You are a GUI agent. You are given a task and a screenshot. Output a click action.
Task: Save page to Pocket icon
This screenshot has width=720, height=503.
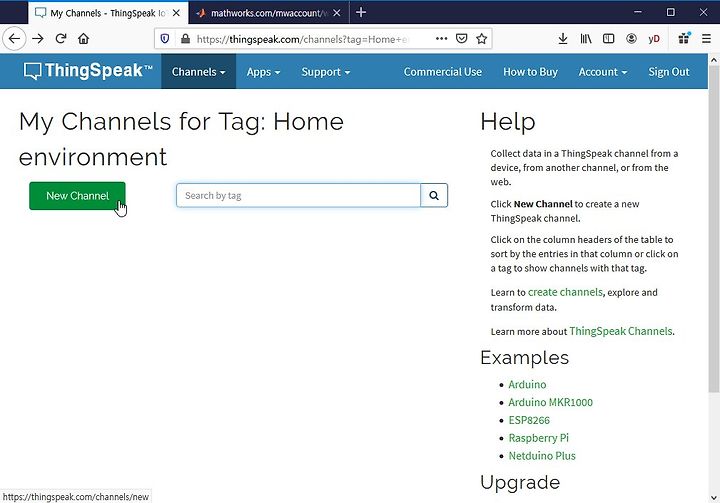[x=461, y=39]
